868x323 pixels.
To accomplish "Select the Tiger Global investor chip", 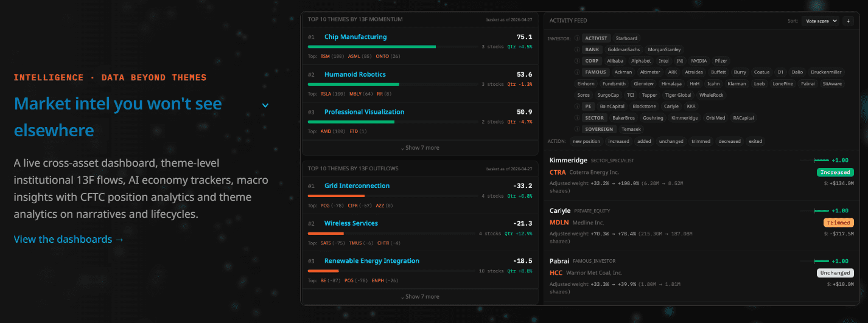I will pos(678,95).
